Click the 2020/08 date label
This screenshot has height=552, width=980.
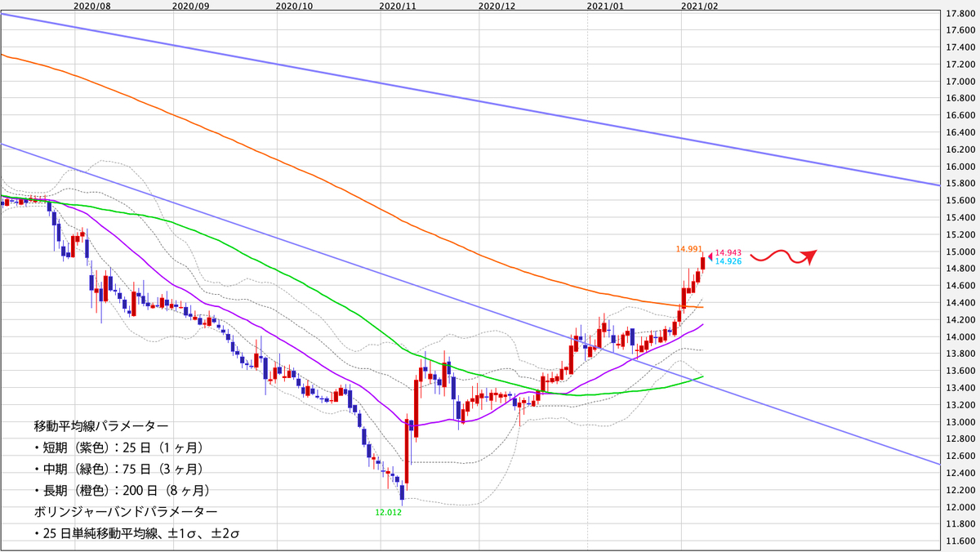[x=91, y=5]
